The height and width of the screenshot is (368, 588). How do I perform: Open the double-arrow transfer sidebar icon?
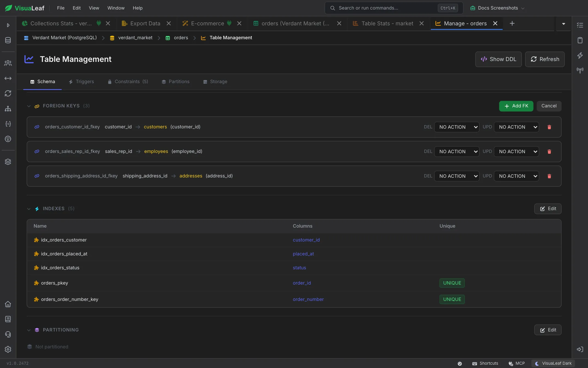point(8,79)
